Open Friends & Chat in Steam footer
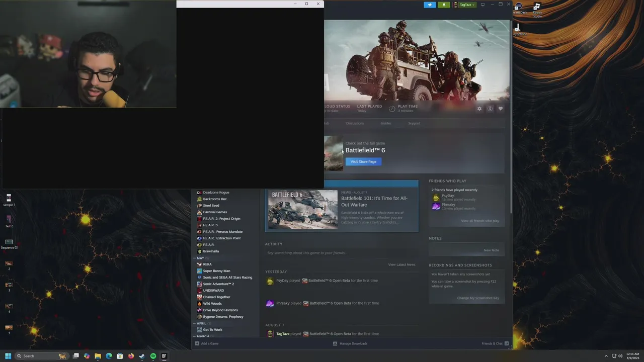Screen dimensions: 644x362 tap(495, 343)
